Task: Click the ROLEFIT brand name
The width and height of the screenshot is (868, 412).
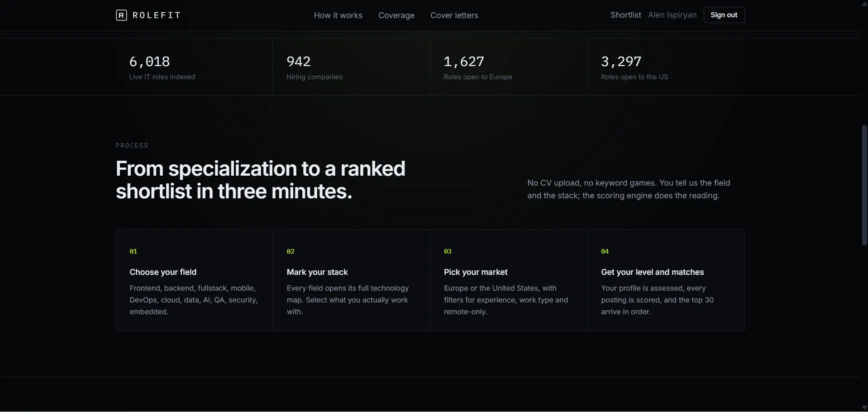Action: point(157,15)
